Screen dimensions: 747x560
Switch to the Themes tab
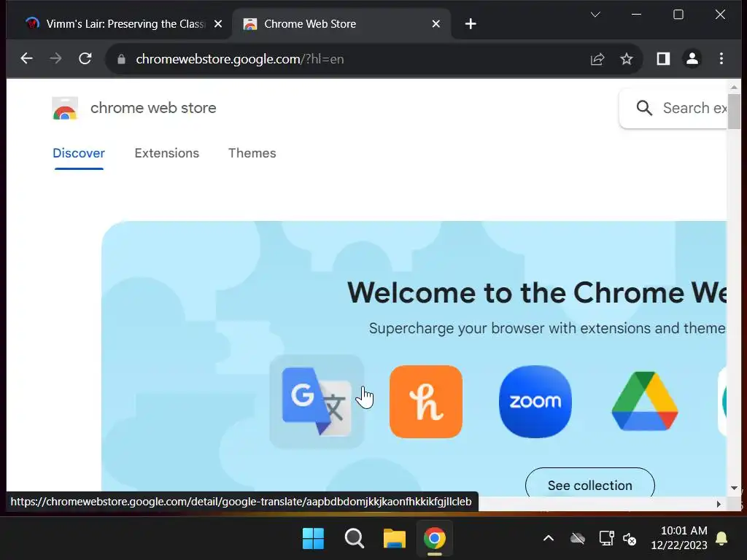252,153
